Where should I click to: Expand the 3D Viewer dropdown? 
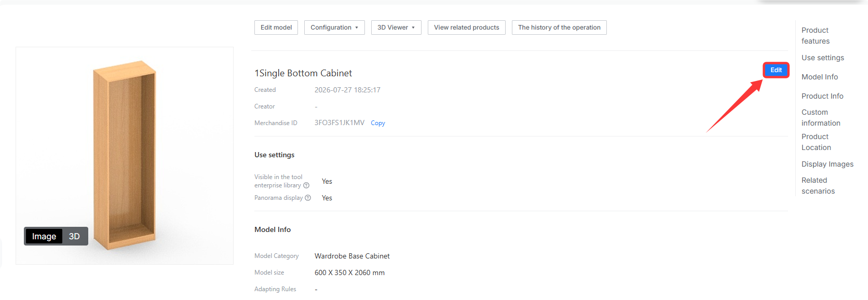click(x=396, y=28)
